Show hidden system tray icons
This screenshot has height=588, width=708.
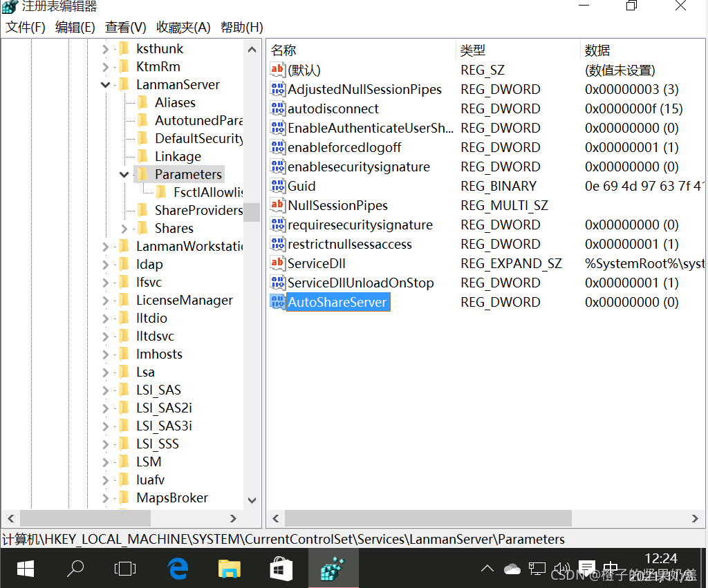tap(487, 569)
